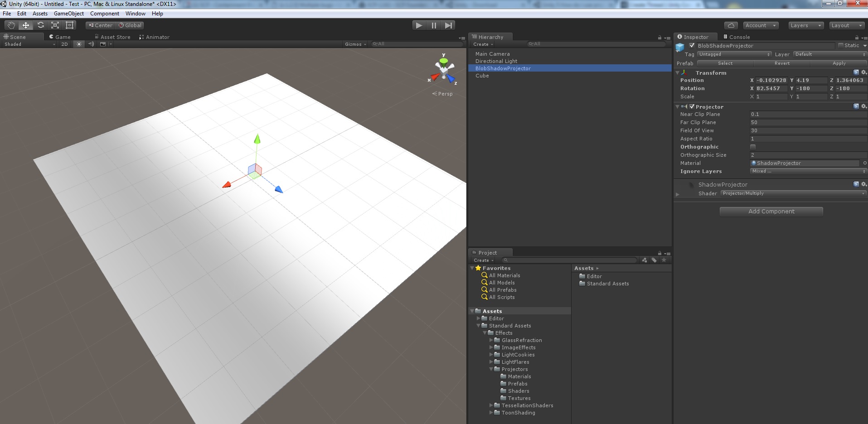The height and width of the screenshot is (424, 868).
Task: Toggle BlobShadowProjector active checkbox
Action: tap(692, 45)
